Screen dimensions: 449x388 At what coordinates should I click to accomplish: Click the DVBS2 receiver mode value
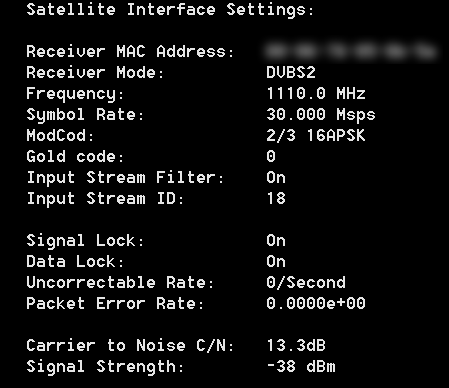coord(291,72)
